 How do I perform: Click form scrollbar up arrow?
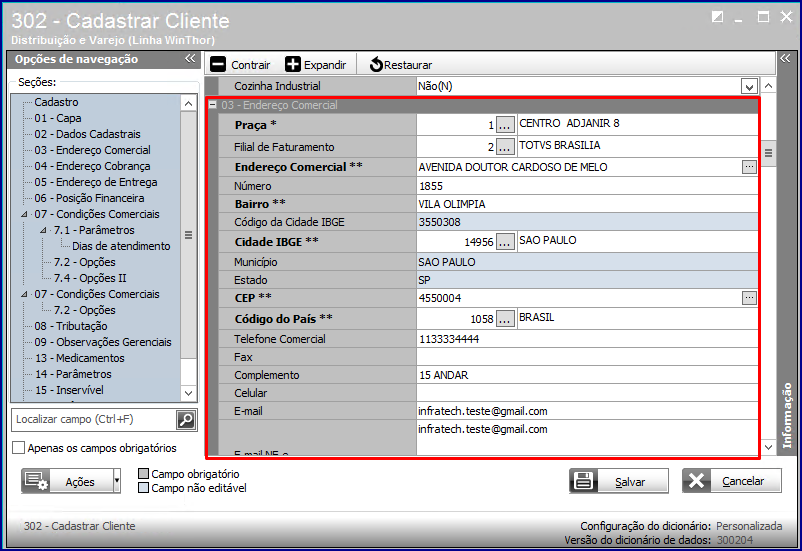[768, 86]
